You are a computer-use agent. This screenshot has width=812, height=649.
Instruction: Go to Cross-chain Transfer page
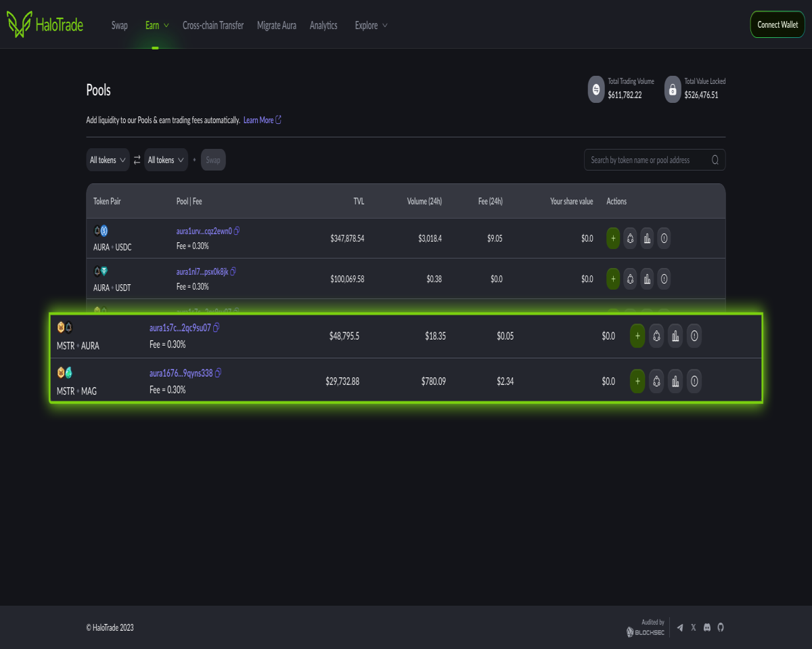(x=213, y=26)
